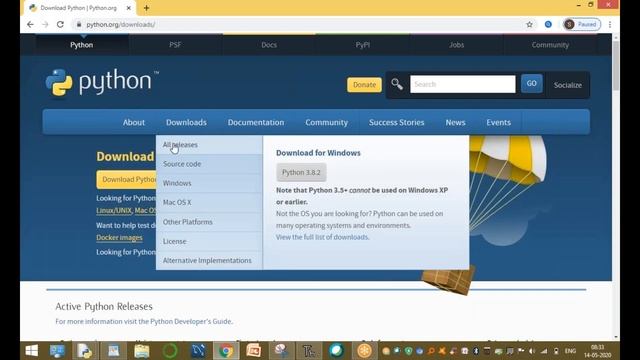The image size is (640, 360).
Task: Choose All releases from Downloads menu
Action: coord(209,145)
